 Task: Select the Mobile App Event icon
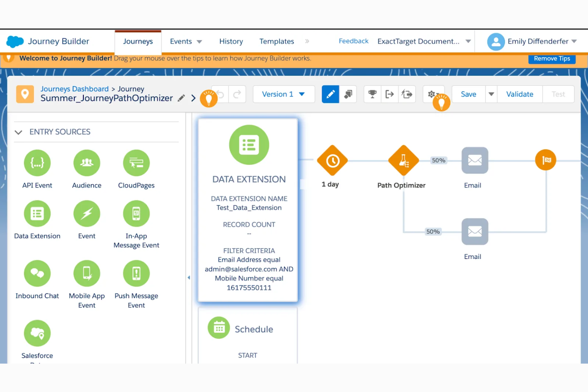[x=87, y=273]
